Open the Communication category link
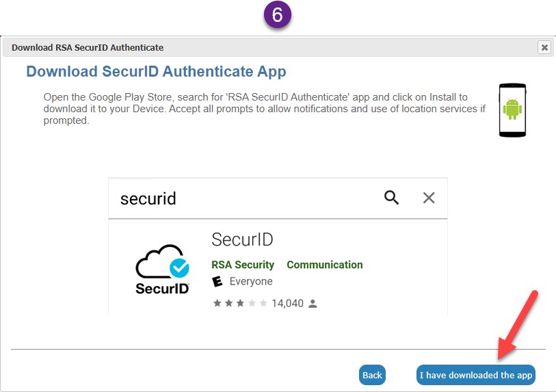 coord(325,265)
